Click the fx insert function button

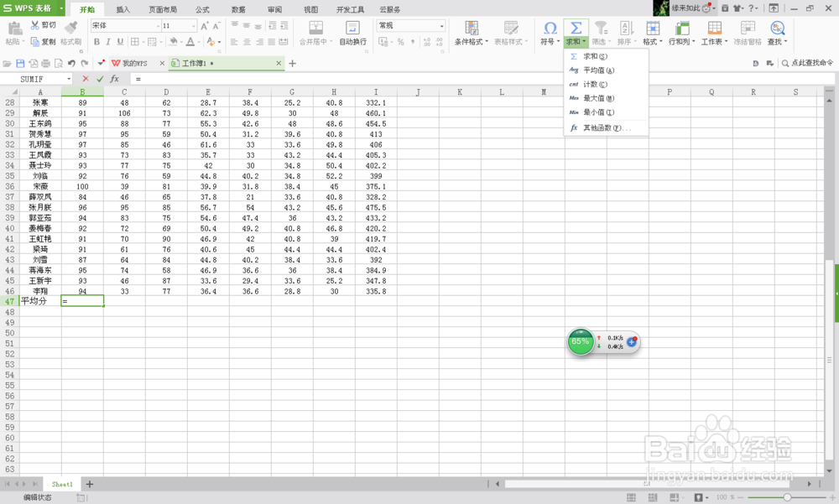point(114,79)
